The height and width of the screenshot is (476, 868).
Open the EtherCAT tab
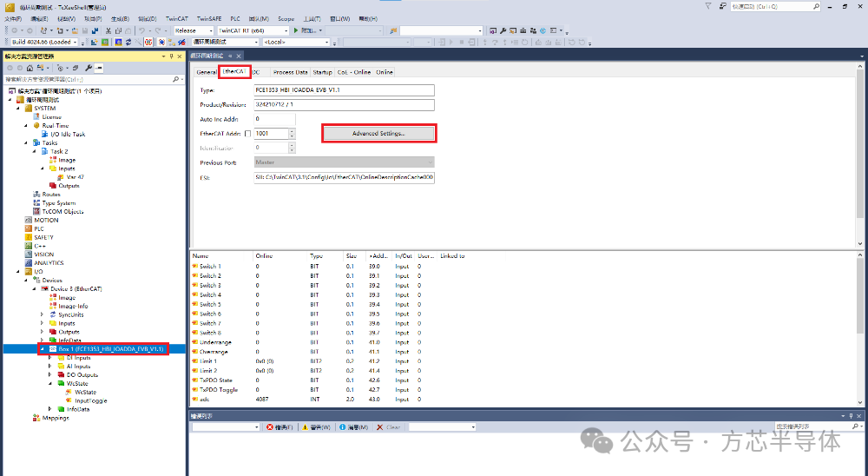point(234,71)
